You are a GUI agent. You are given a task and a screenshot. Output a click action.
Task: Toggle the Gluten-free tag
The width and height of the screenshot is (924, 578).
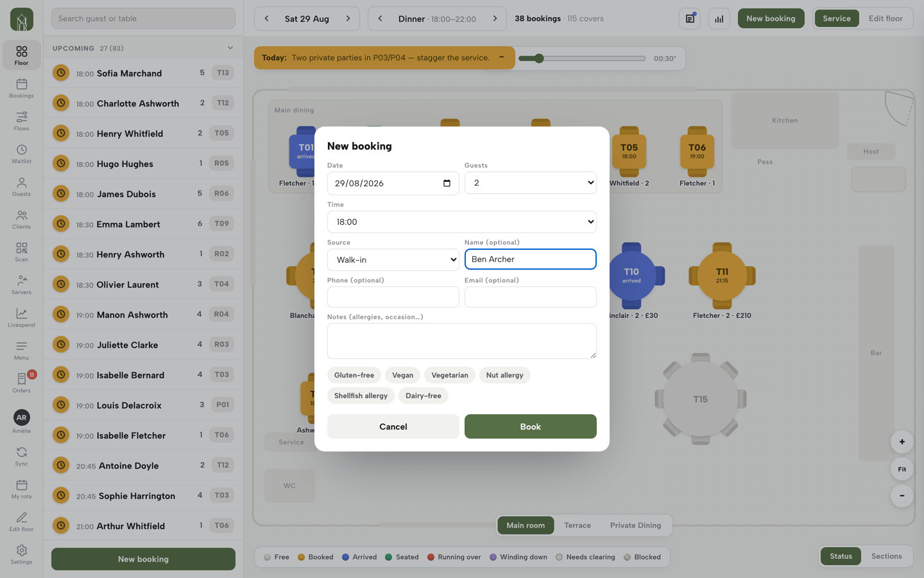pyautogui.click(x=354, y=375)
